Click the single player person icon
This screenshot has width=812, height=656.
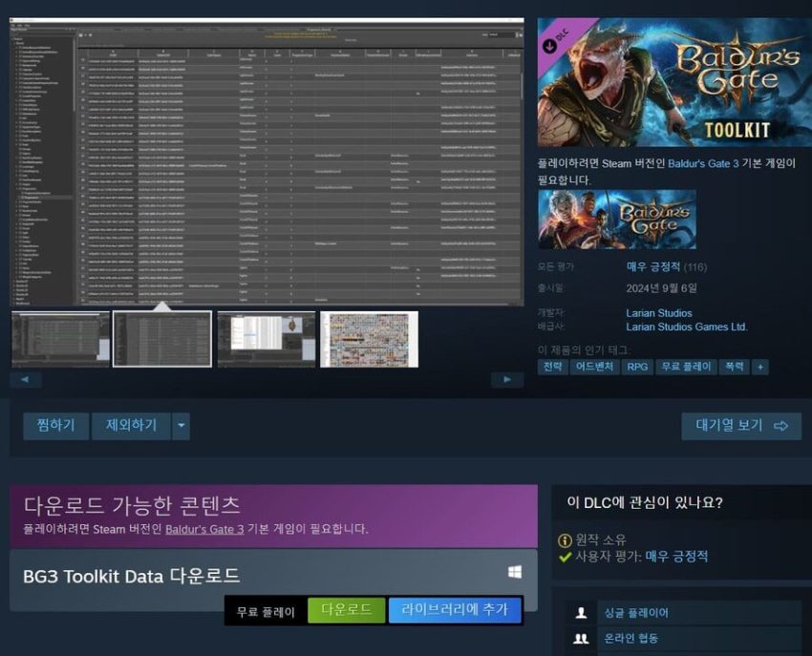coord(581,613)
